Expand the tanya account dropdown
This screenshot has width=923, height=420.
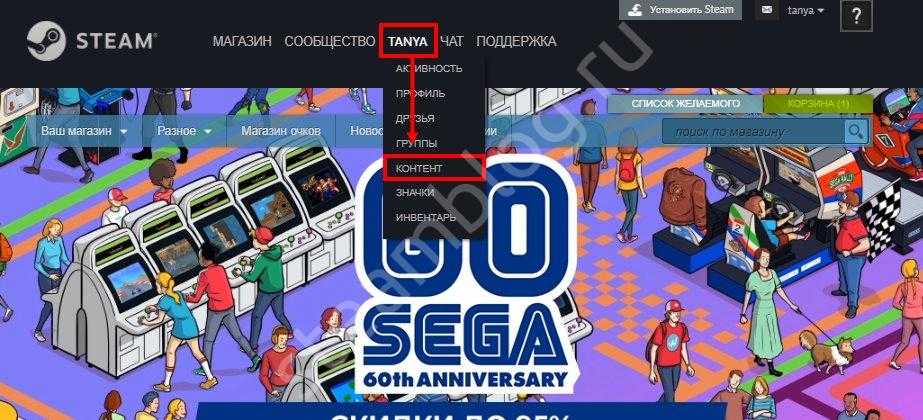tap(806, 10)
